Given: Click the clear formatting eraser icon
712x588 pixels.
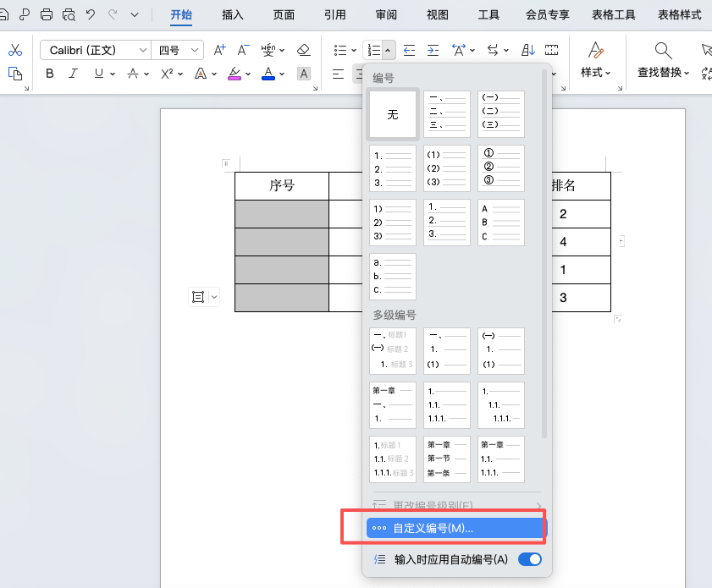Looking at the screenshot, I should (304, 50).
